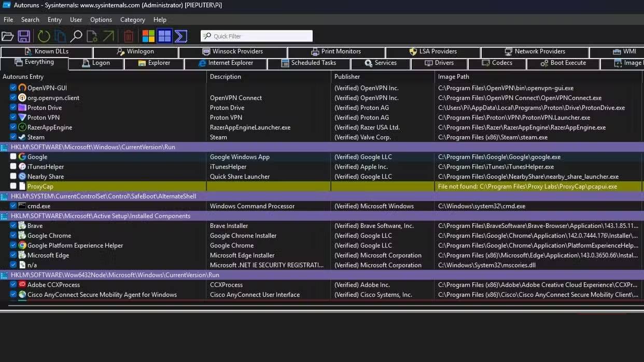
Task: Switch to the Scheduled Tasks tab
Action: point(309,63)
